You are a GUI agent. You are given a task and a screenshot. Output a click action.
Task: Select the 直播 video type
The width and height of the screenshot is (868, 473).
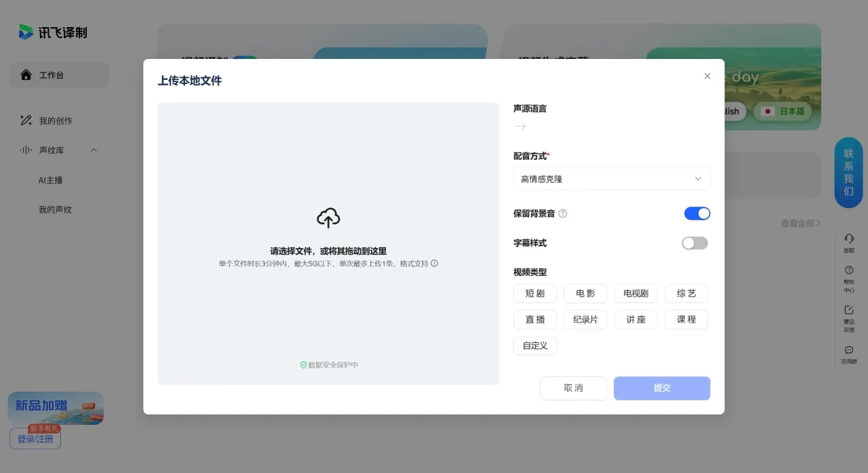535,319
